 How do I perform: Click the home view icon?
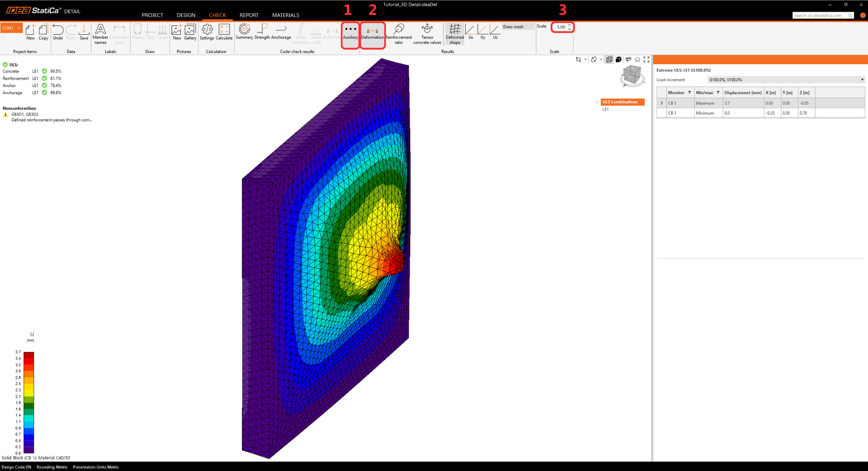pyautogui.click(x=637, y=60)
